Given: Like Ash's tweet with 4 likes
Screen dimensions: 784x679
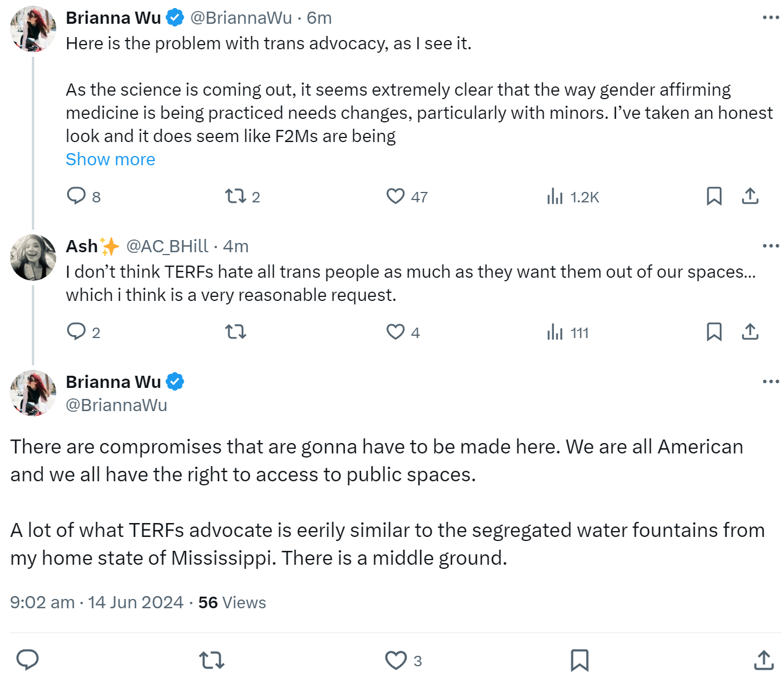Looking at the screenshot, I should 395,332.
